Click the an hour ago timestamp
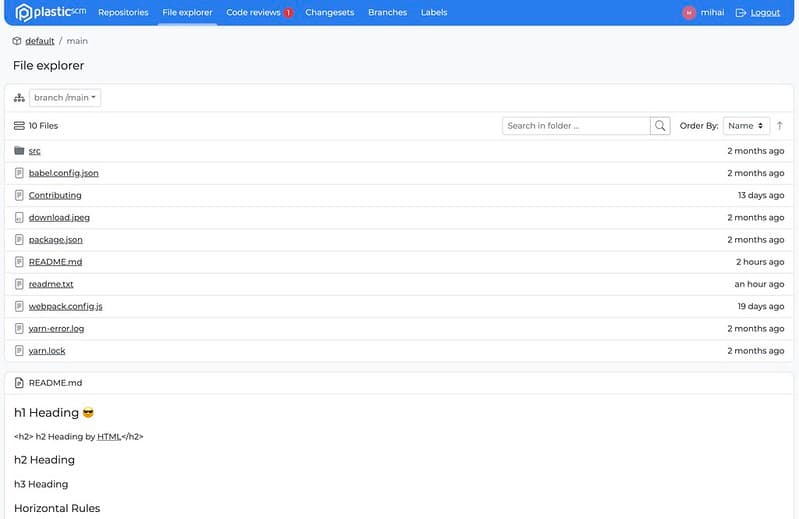The width and height of the screenshot is (799, 519). pos(759,284)
